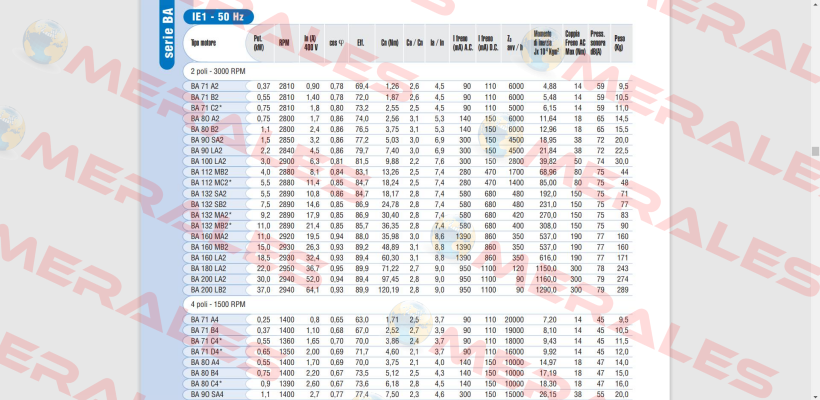820x400 pixels.
Task: Select the 'BA 112 MC2*' motor row label
Action: pos(211,183)
